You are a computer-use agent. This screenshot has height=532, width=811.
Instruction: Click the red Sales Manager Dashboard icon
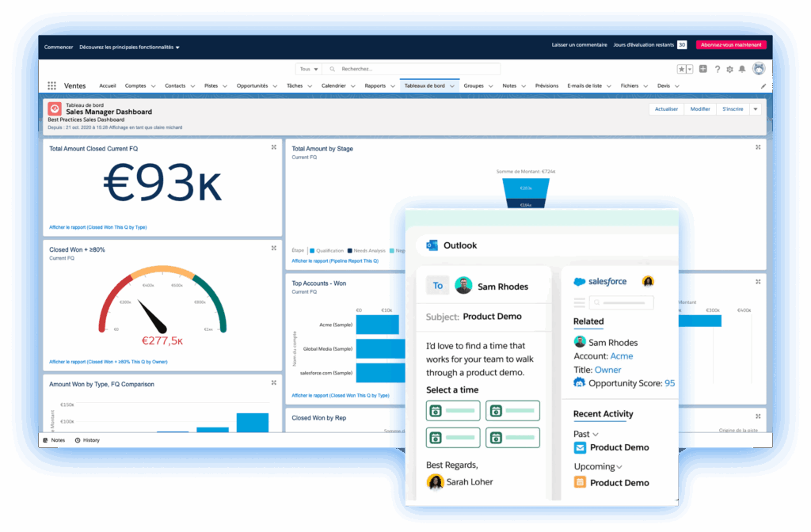click(55, 108)
